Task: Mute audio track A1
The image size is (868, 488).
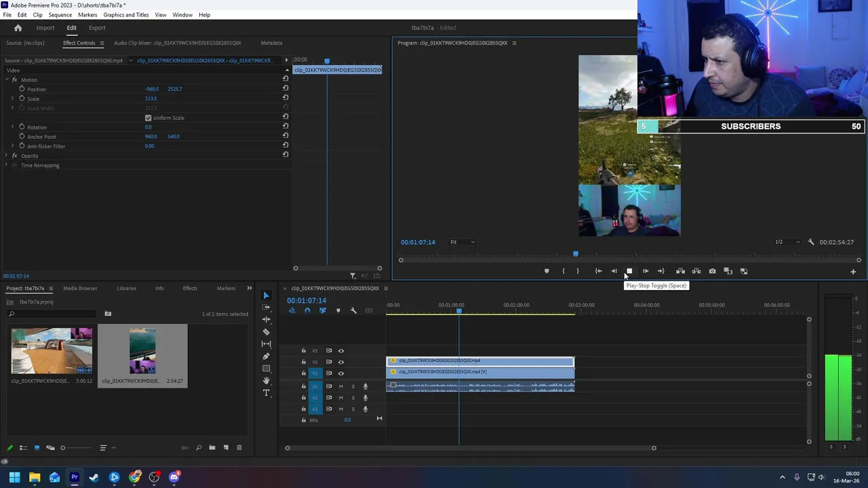Action: [341, 386]
